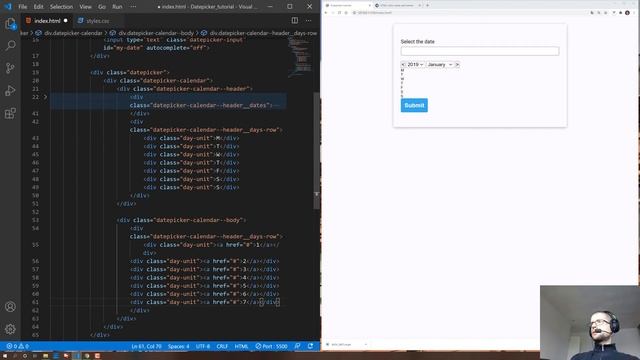This screenshot has height=360, width=640.
Task: Click the feedback icon in status bar
Action: (x=298, y=346)
